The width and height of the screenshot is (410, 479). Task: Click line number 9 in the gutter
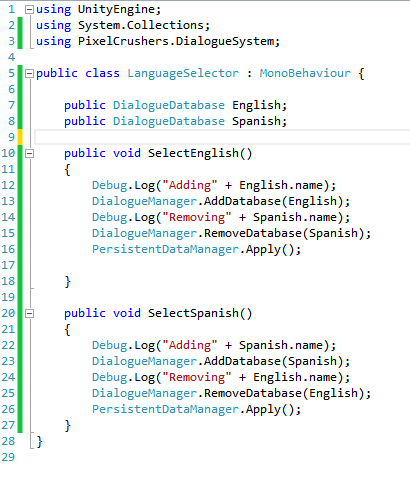11,137
